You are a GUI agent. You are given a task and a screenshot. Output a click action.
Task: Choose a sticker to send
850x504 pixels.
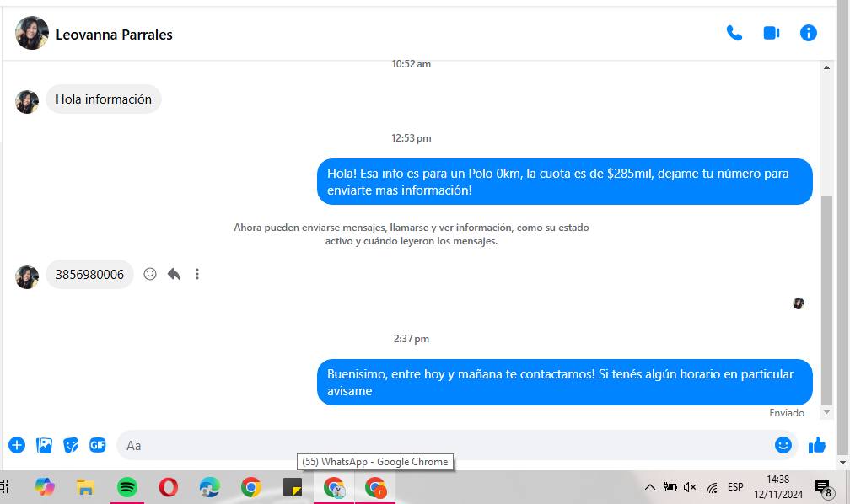pyautogui.click(x=71, y=445)
